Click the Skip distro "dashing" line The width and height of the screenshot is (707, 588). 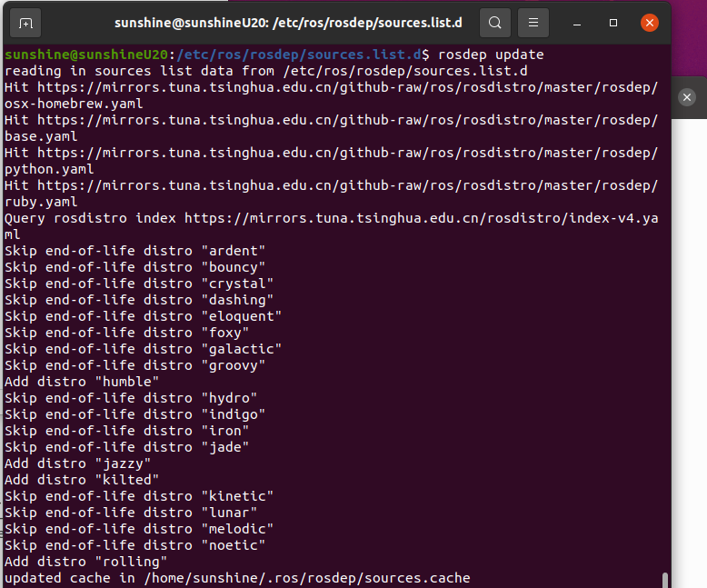tap(139, 300)
